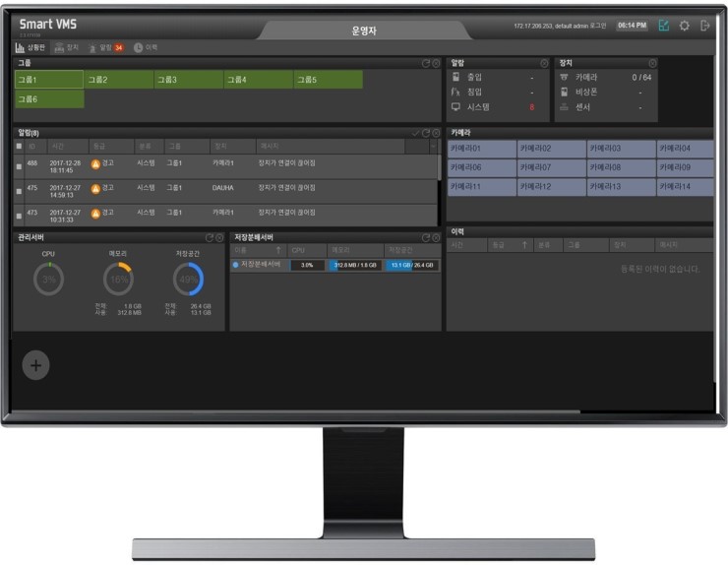The width and height of the screenshot is (728, 565).
Task: Click the warning icon on alarm 488
Action: point(95,164)
